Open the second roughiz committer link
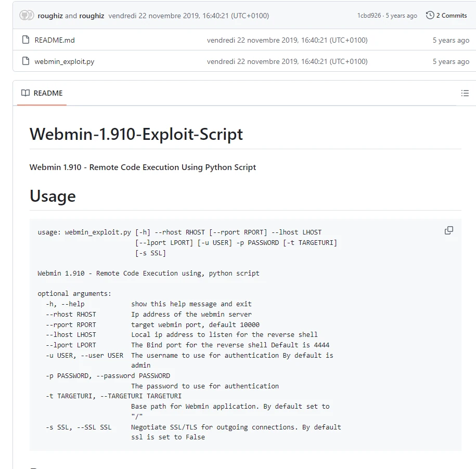This screenshot has width=476, height=469. 92,16
